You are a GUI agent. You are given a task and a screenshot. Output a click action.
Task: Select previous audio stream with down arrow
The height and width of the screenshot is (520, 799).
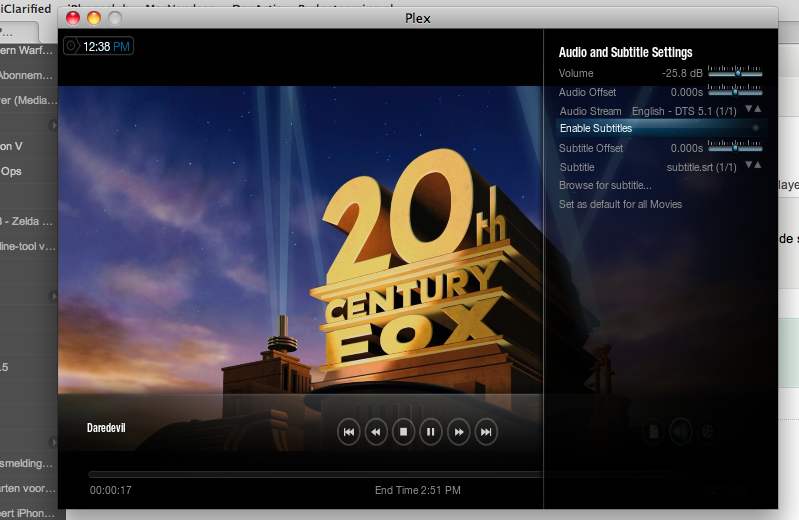coord(749,109)
